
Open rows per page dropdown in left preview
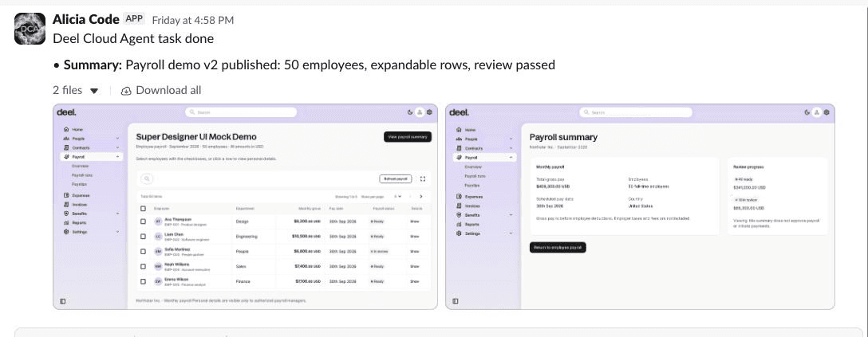397,196
